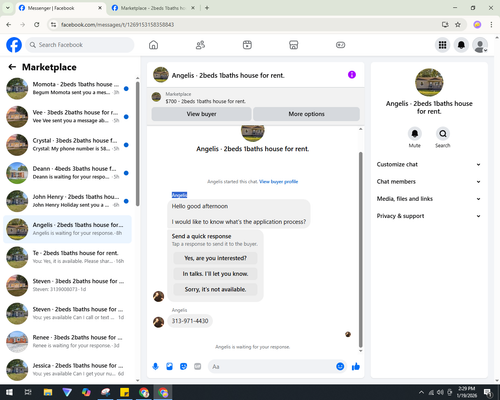
Task: Send a thumbs-up like
Action: click(x=356, y=367)
